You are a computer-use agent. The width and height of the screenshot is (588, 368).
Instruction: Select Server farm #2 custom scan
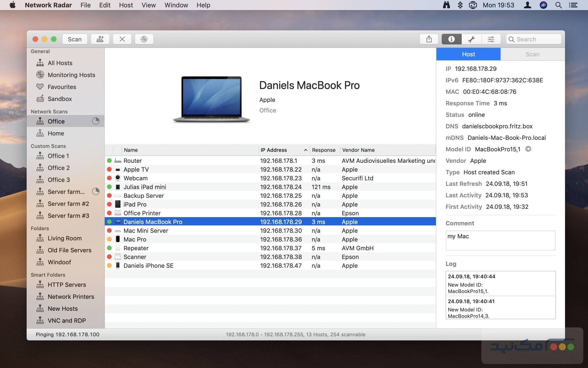68,204
